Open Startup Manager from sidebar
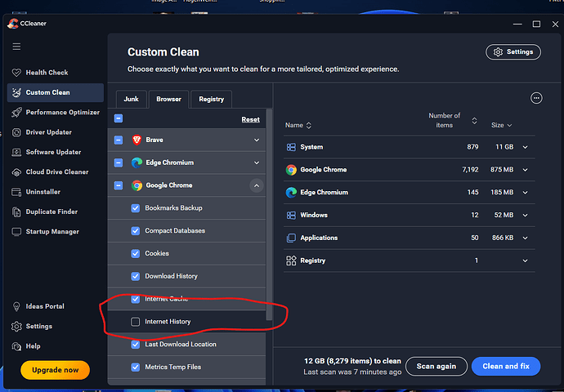Screen dimensions: 564x392 (x=52, y=232)
